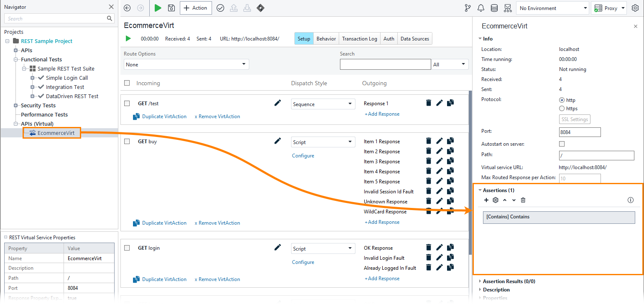Enable the Autostart on server checkbox
644x304 pixels.
coord(562,144)
